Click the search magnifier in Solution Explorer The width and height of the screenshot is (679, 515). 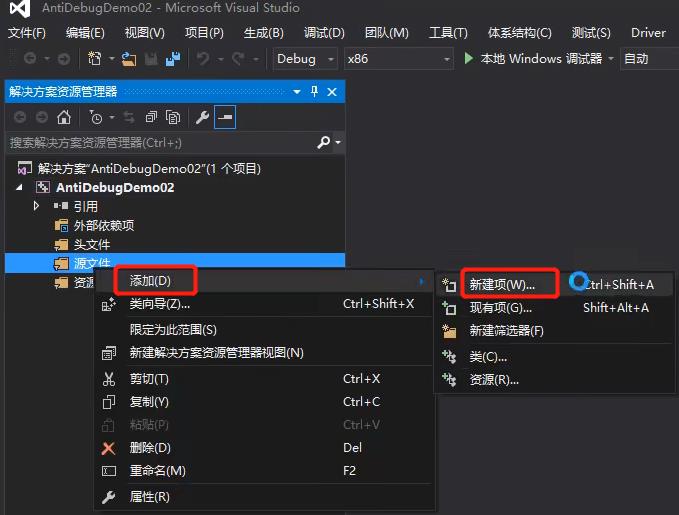pos(323,142)
